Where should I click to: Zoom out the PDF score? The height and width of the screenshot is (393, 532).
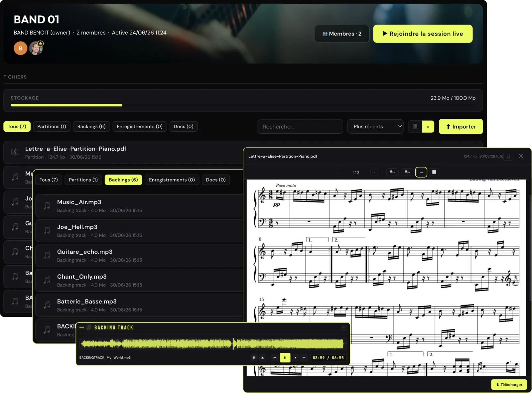[x=392, y=172]
